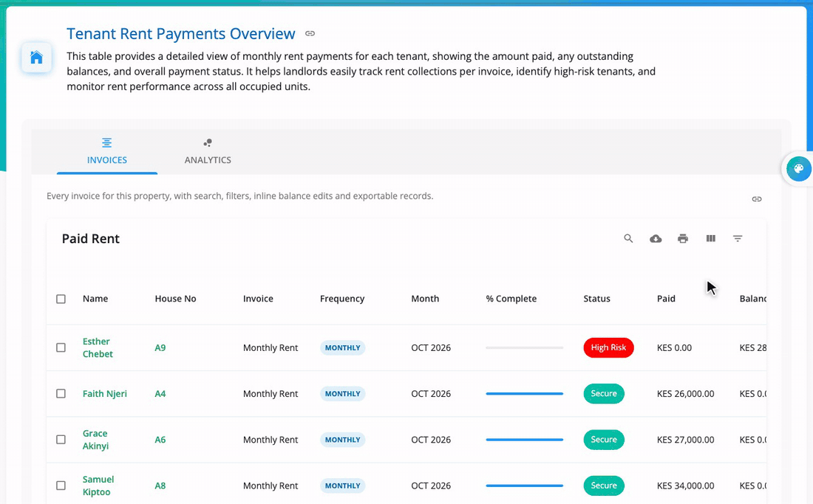
Task: Click link icon next to invoice description
Action: point(757,199)
